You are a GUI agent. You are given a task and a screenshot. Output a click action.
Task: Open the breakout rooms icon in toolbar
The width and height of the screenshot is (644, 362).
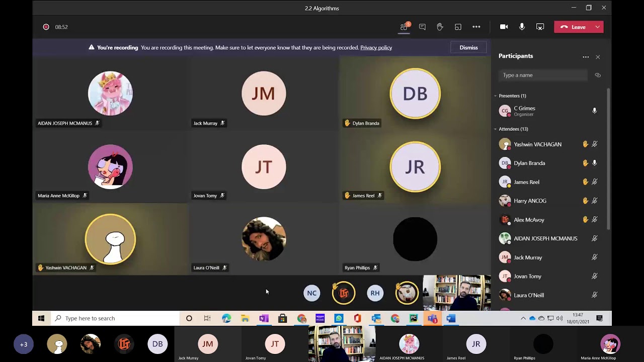pyautogui.click(x=458, y=27)
